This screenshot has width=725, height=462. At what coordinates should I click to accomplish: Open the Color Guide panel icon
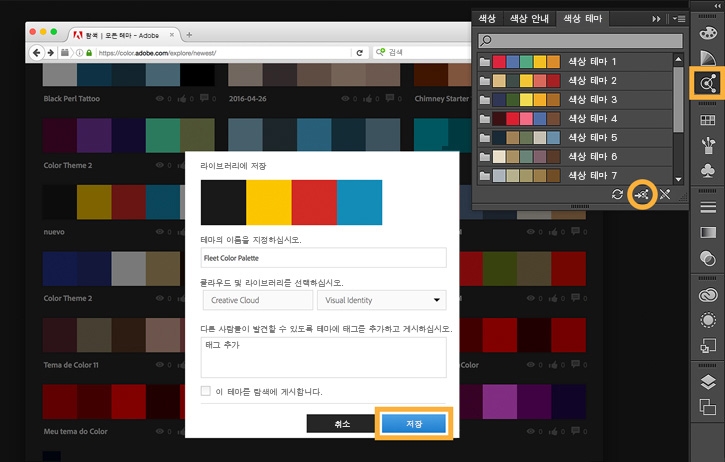[707, 58]
